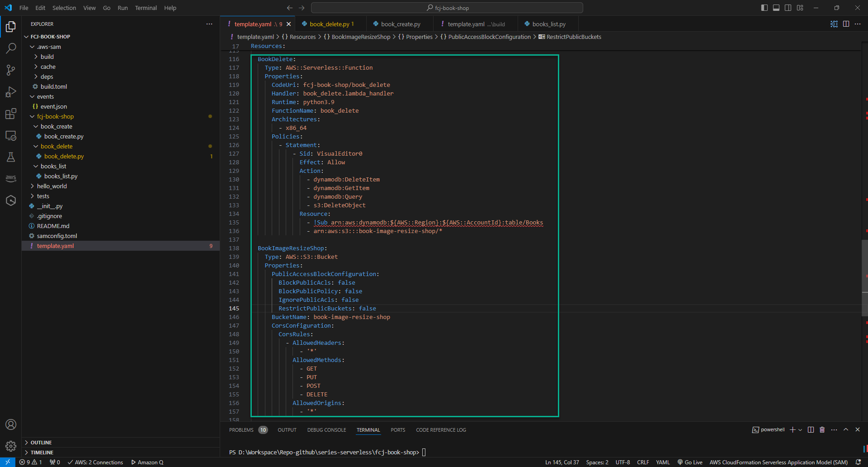Open the Explorer view in activity bar

coord(11,27)
